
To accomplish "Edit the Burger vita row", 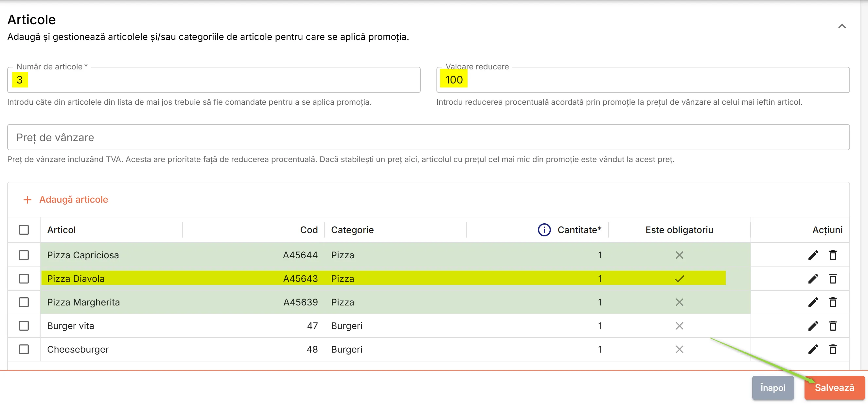I will (813, 326).
